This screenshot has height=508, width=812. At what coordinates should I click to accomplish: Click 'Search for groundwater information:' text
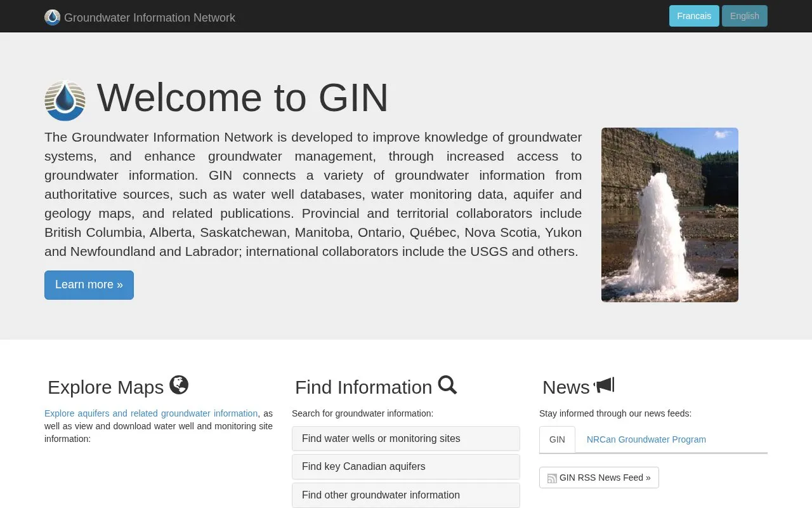point(362,413)
